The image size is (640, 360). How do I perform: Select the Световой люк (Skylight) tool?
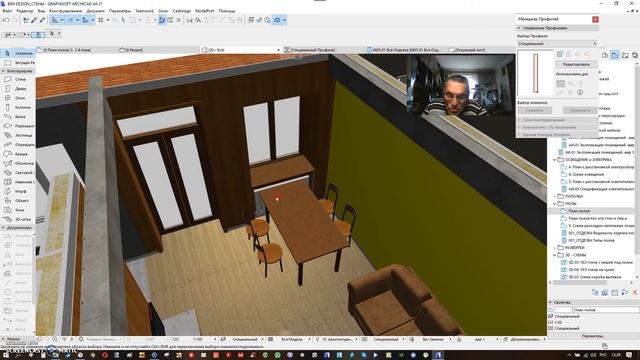(x=18, y=173)
